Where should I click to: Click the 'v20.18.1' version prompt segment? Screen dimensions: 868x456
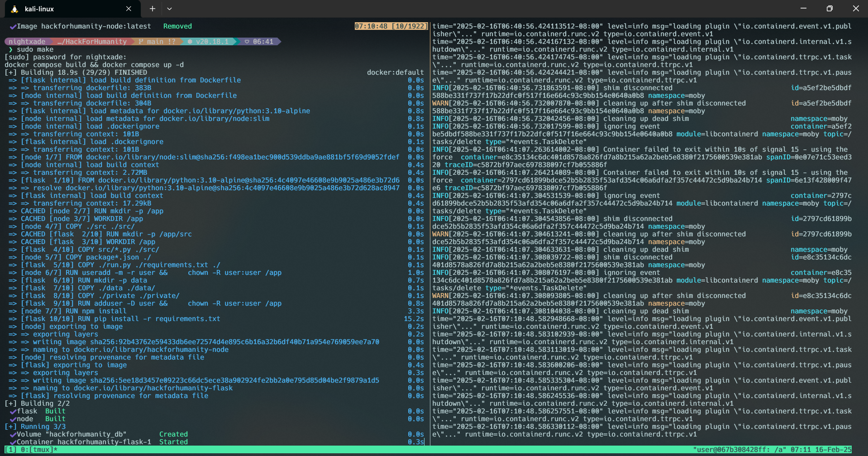tap(212, 42)
